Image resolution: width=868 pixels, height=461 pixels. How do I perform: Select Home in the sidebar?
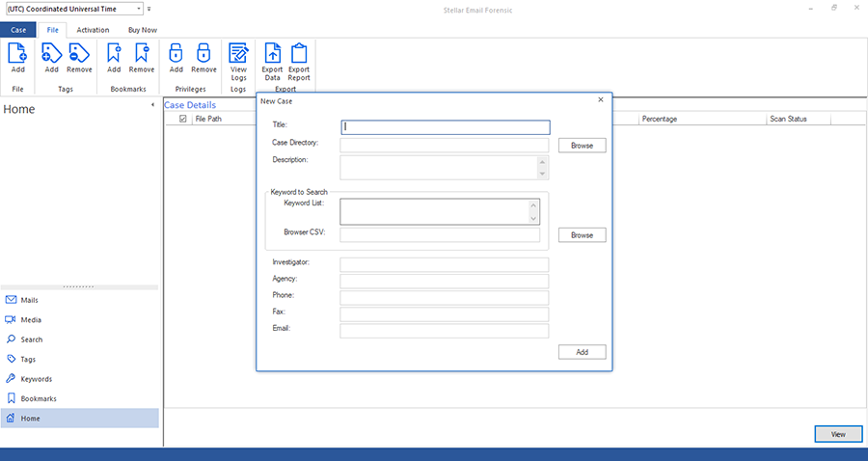(x=80, y=419)
